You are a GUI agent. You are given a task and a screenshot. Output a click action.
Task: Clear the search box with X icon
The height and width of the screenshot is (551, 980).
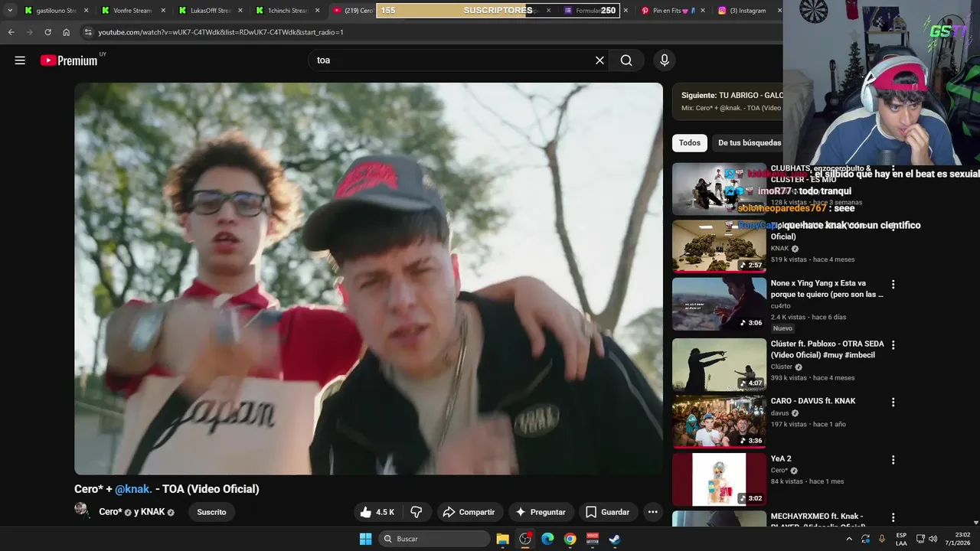tap(599, 60)
